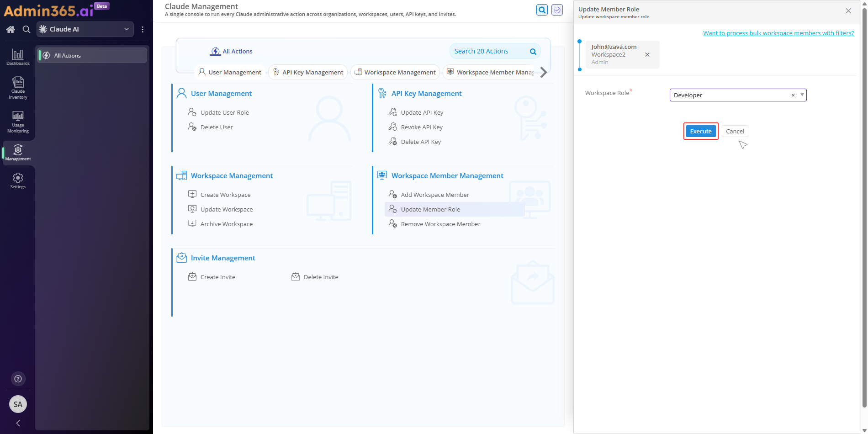Click the API Key Management section heading
Screen dimensions: 868x434
(426, 93)
